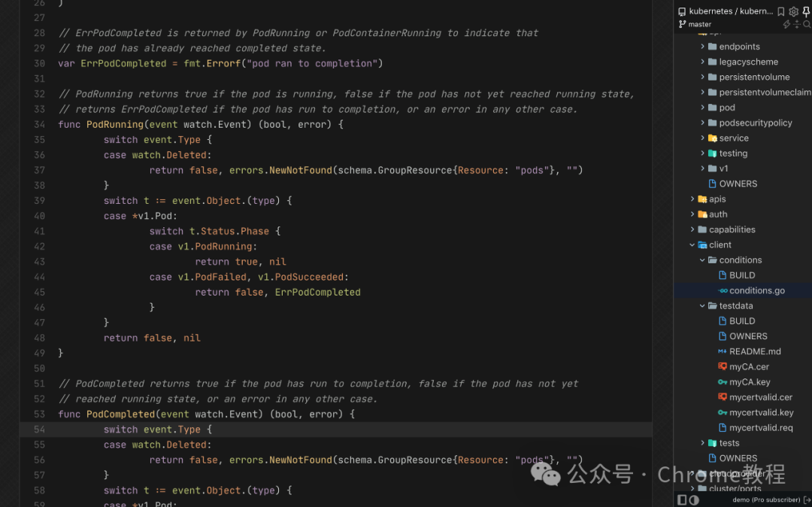Click line number 34 in the gutter
Viewport: 812px width, 507px height.
(x=39, y=125)
